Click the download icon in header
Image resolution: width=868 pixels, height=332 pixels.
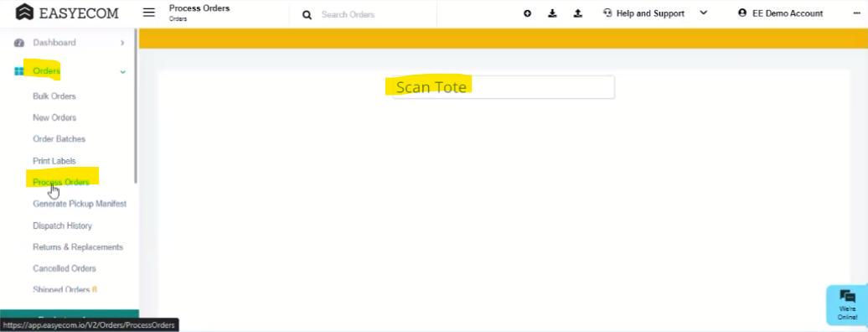click(x=552, y=13)
